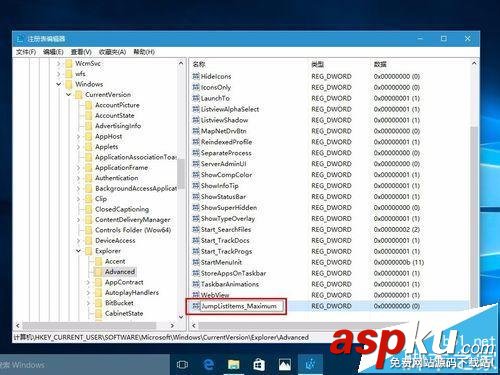Click the JumpListItems_Maximum value icon
This screenshot has width=500, height=375.
click(x=196, y=306)
